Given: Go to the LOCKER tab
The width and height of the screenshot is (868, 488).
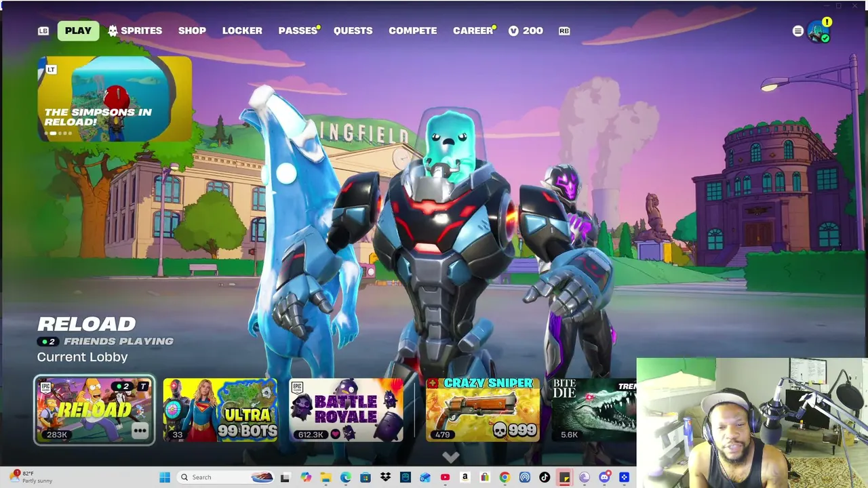Looking at the screenshot, I should 242,30.
